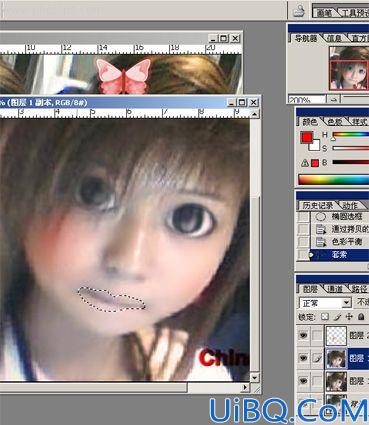Select the Color tab (颜色)
This screenshot has height=425, width=369.
(310, 122)
